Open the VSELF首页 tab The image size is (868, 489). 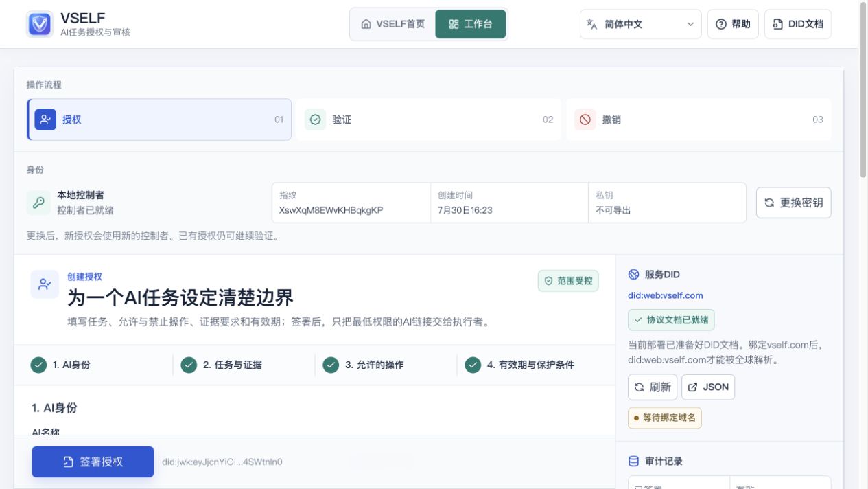pyautogui.click(x=393, y=24)
